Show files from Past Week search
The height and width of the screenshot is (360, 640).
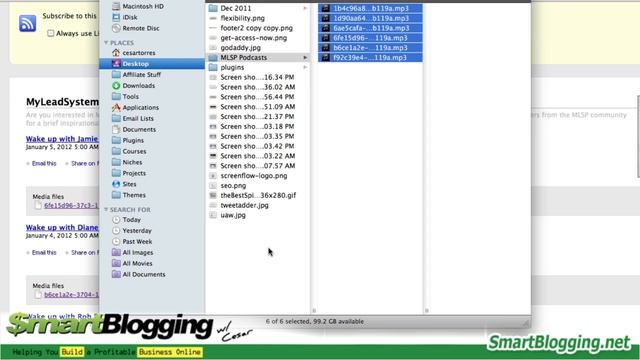(137, 242)
